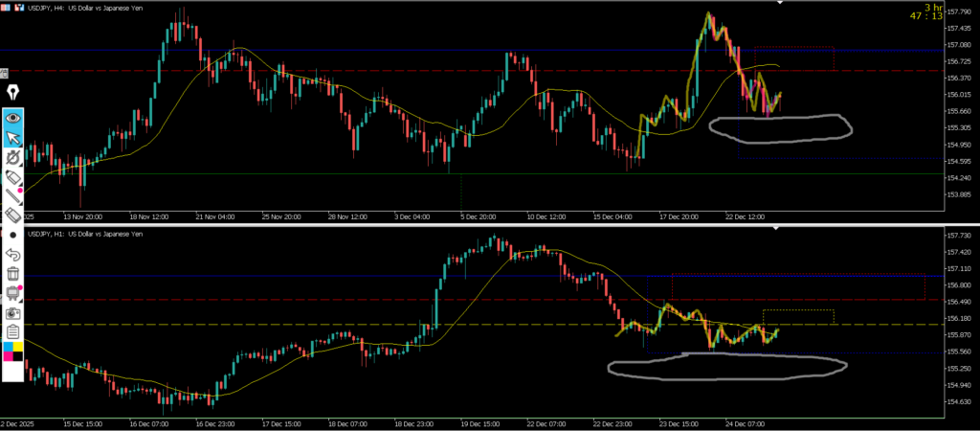Image resolution: width=980 pixels, height=431 pixels.
Task: Click the '23 Dec 15:00' time label
Action: (x=679, y=423)
